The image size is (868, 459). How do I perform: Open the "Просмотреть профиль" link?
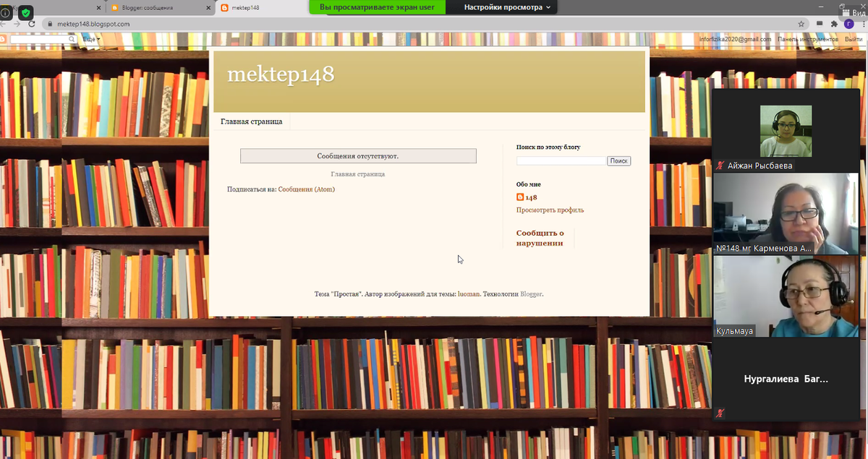click(x=550, y=210)
